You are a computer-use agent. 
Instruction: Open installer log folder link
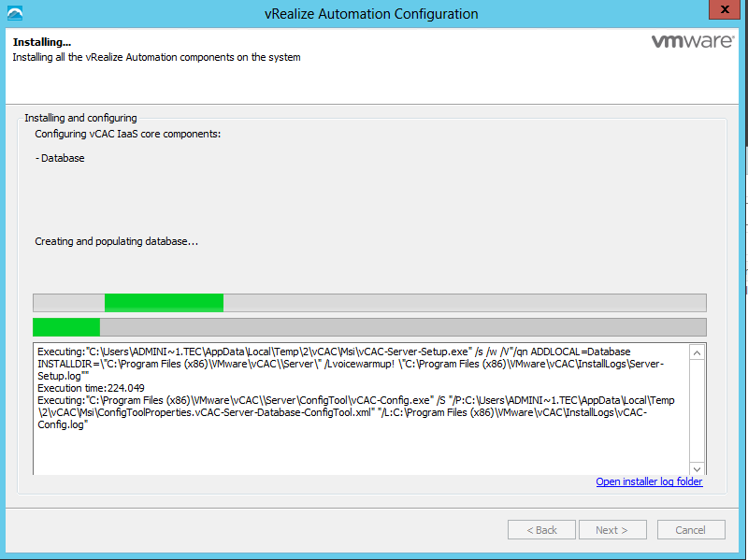click(649, 481)
